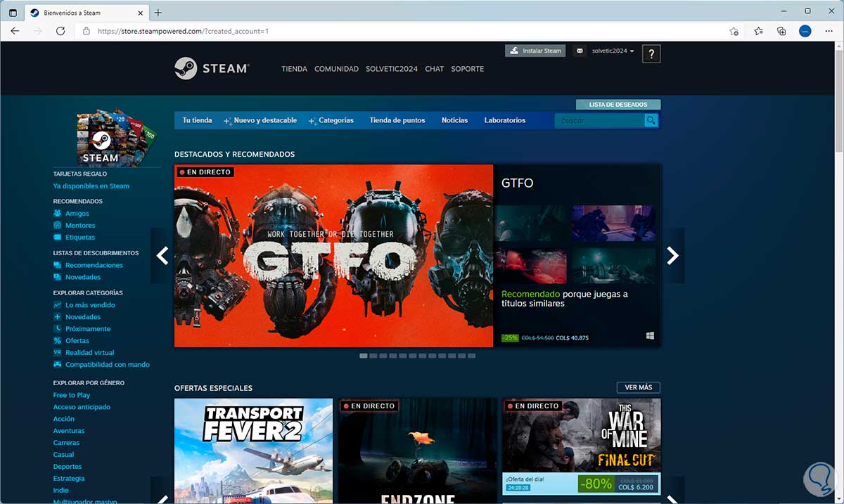Open the browser profile avatar
This screenshot has width=844, height=504.
805,31
